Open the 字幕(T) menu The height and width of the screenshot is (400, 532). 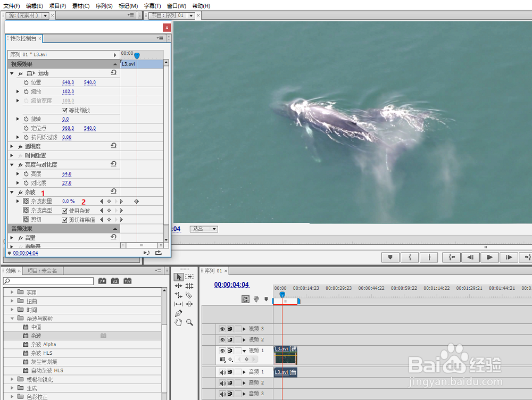tap(152, 6)
